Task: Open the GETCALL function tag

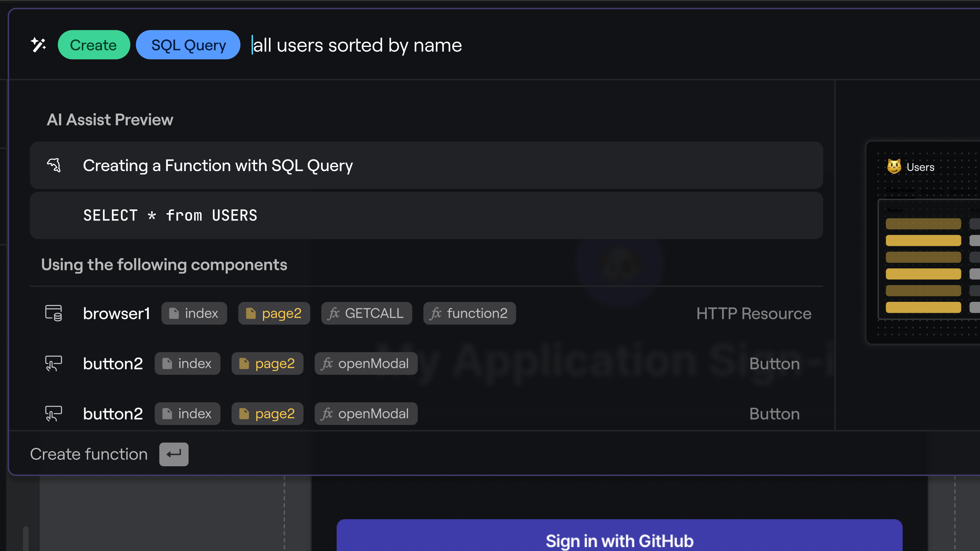Action: (x=366, y=313)
